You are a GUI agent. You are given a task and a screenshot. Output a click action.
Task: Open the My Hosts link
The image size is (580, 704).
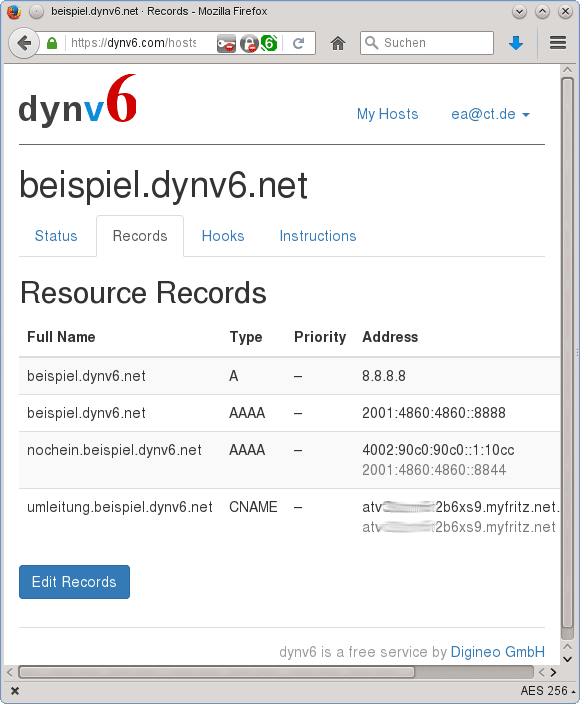387,114
